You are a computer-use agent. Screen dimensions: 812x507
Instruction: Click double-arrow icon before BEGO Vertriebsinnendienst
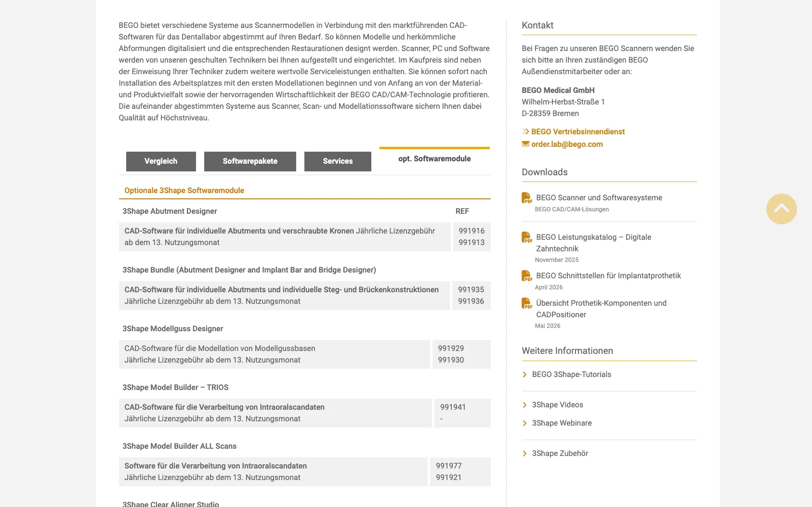[525, 131]
